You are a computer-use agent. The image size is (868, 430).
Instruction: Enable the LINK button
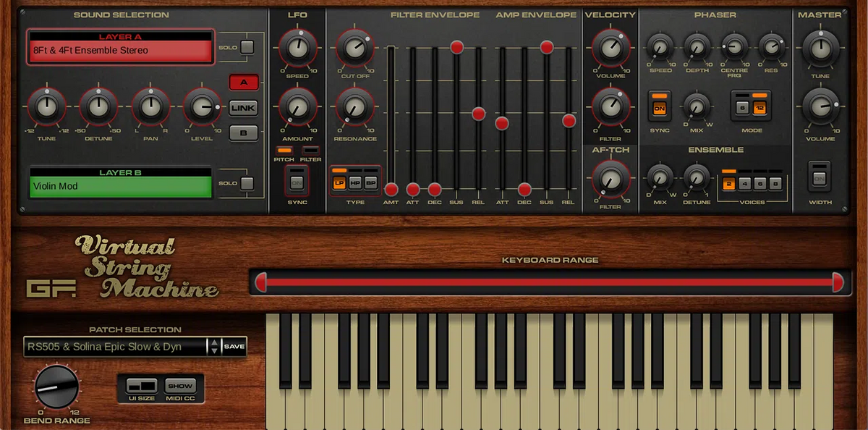(244, 108)
